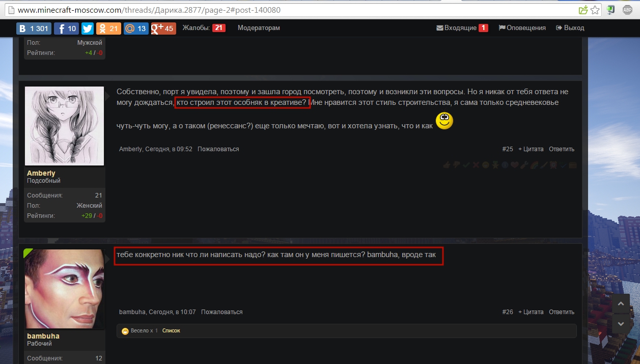This screenshot has width=640, height=364.
Task: Click Amberly's avatar image
Action: point(64,126)
